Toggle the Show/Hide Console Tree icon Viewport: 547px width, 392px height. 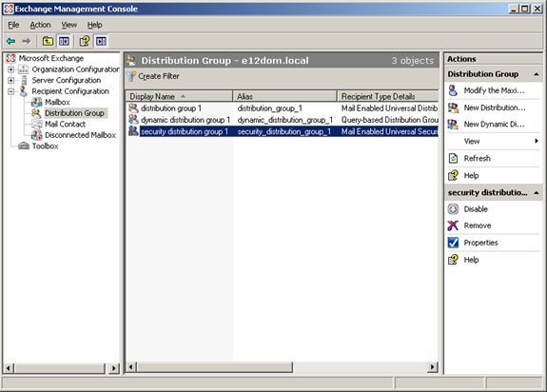64,41
